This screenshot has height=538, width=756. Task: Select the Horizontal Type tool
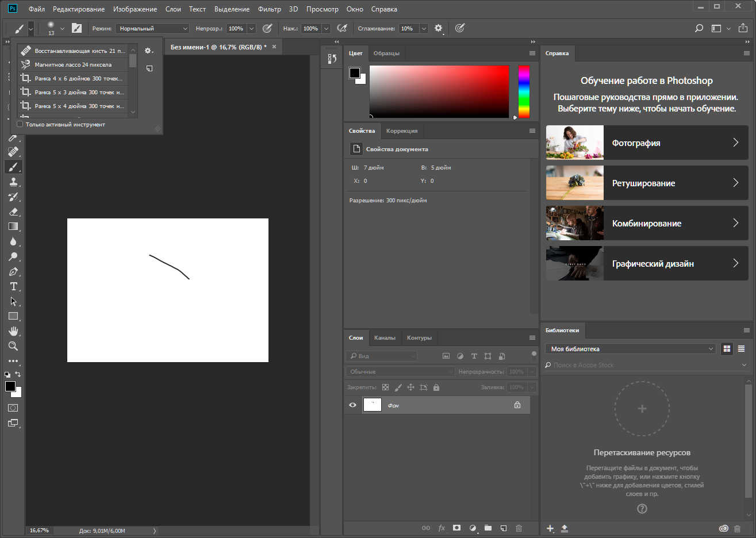13,286
